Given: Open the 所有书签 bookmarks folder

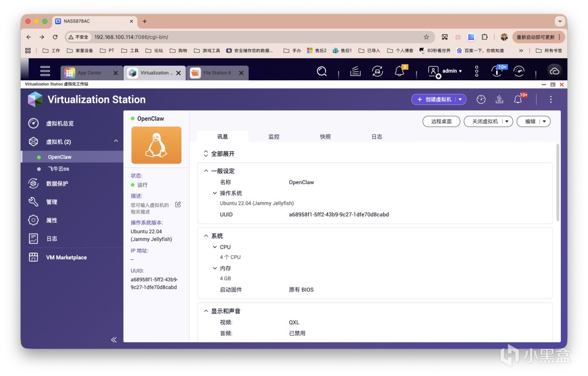Looking at the screenshot, I should point(548,51).
